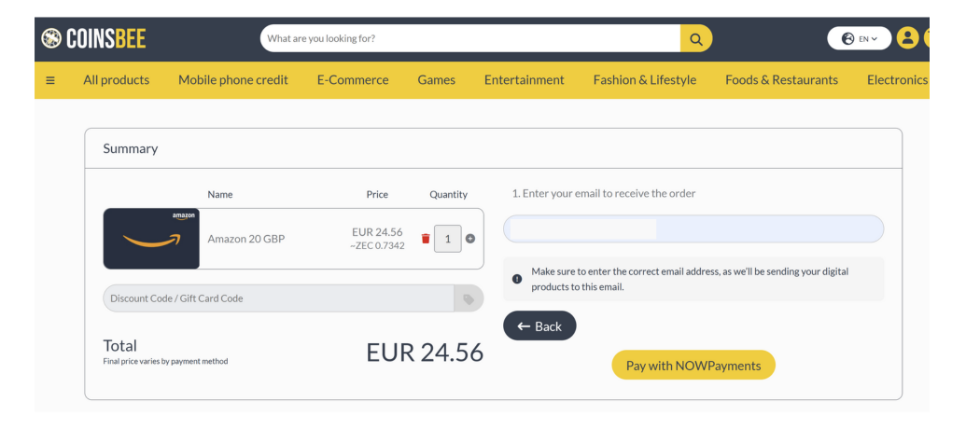Focus the search field 'What are you looking for?'
980x429 pixels.
470,39
